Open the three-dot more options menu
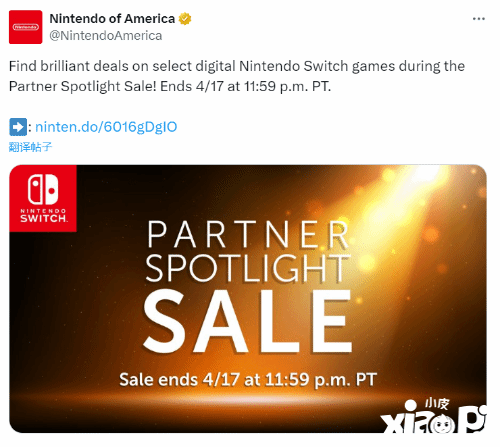This screenshot has width=500, height=447. [x=479, y=19]
